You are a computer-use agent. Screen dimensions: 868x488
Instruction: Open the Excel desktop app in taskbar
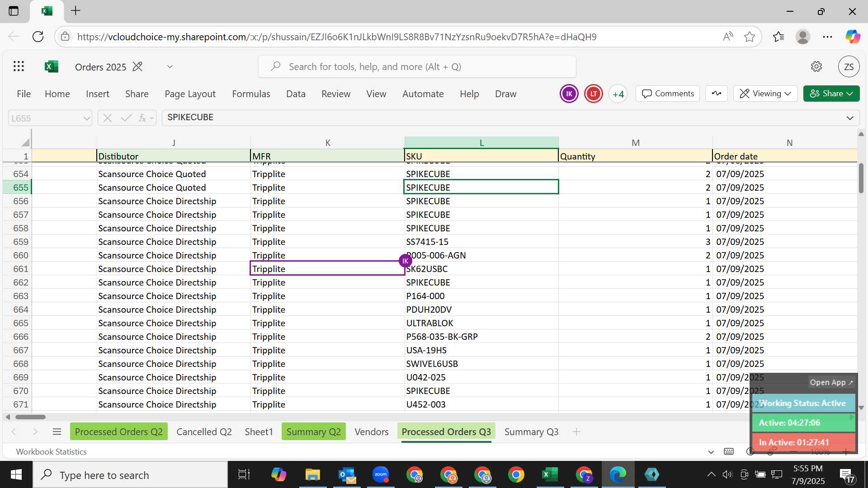tap(550, 474)
